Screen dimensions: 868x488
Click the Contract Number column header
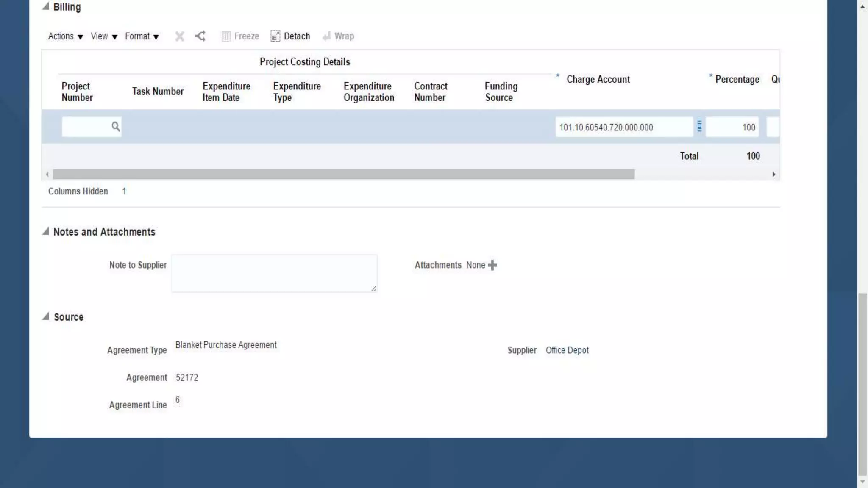coord(431,91)
